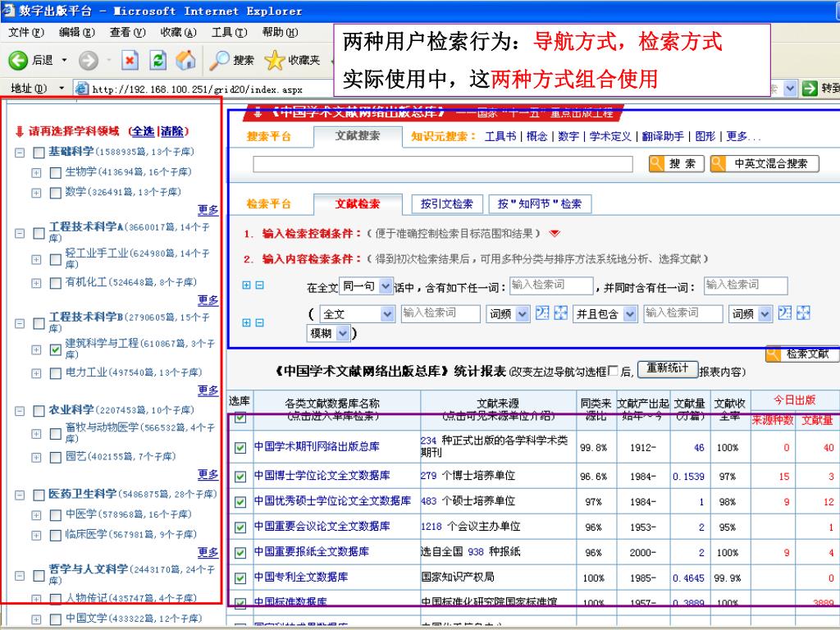Click the blue minus icon beside 在全文 row
The width and height of the screenshot is (840, 630).
pos(259,285)
